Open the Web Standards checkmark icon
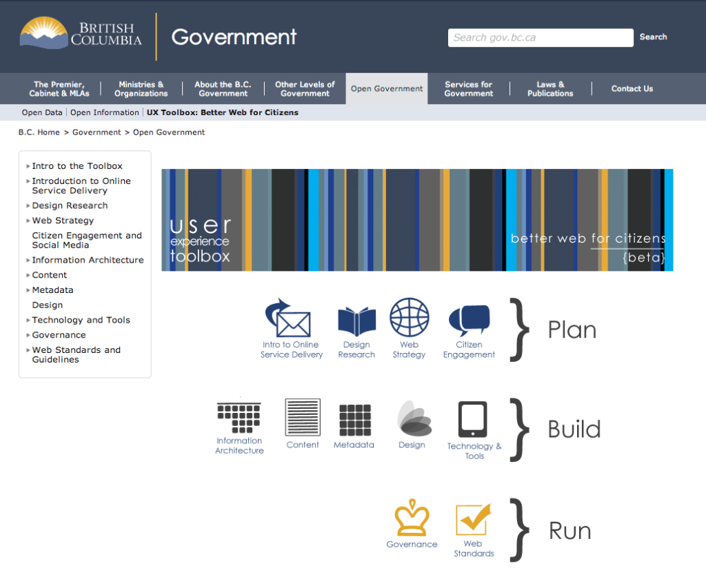The height and width of the screenshot is (588, 706). (473, 520)
